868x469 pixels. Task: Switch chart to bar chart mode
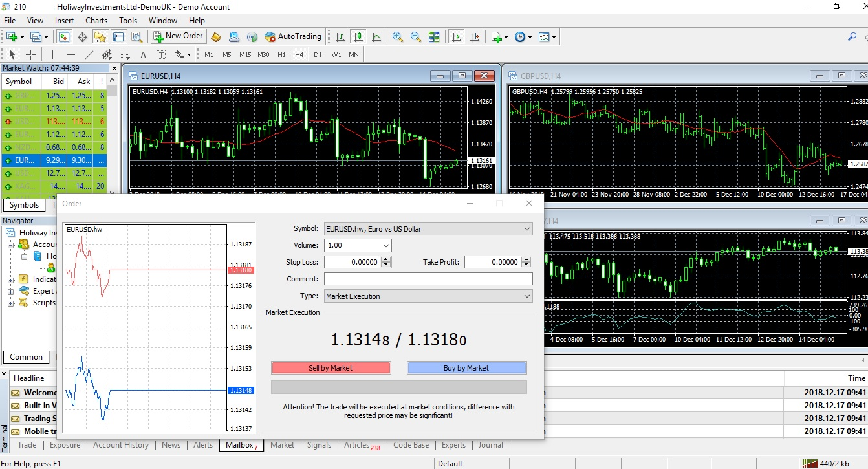[340, 37]
